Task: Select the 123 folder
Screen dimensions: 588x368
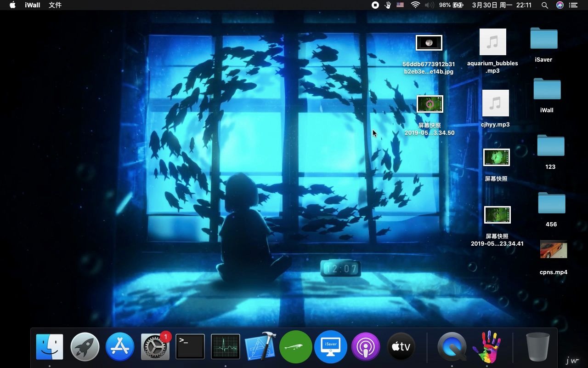Action: (x=551, y=145)
